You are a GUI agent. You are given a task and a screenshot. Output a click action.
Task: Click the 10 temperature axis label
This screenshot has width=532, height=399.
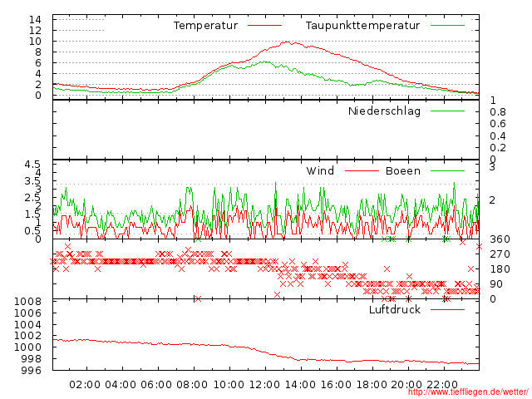(x=35, y=42)
